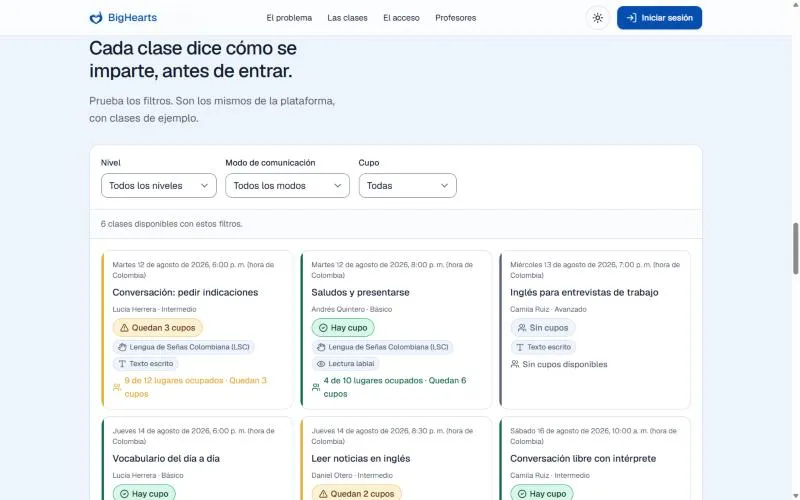Viewport: 800px width, 500px height.
Task: Click the BigHearts heart logo icon
Action: pyautogui.click(x=96, y=18)
